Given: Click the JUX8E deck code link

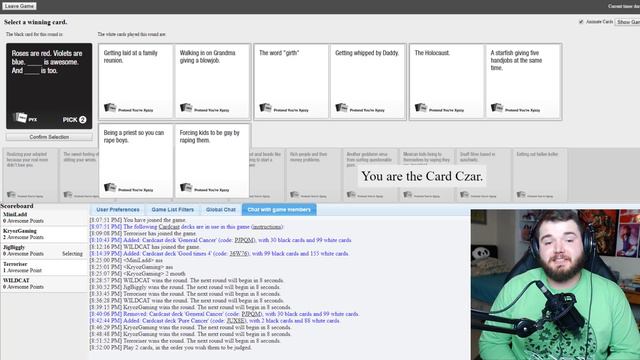Looking at the screenshot, I should (236, 321).
